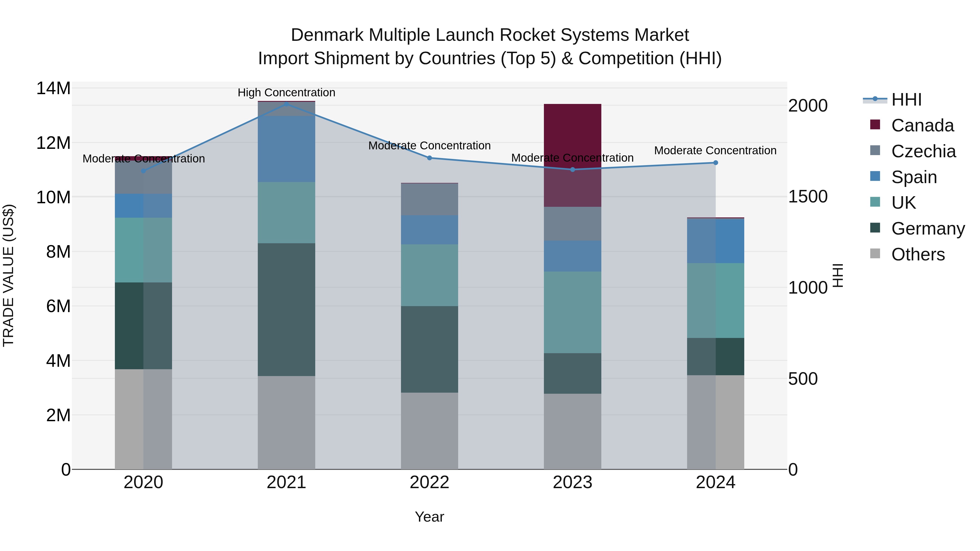Click the Czechia segment in the 2022 bar
Screen dimensions: 980x551
(x=430, y=199)
